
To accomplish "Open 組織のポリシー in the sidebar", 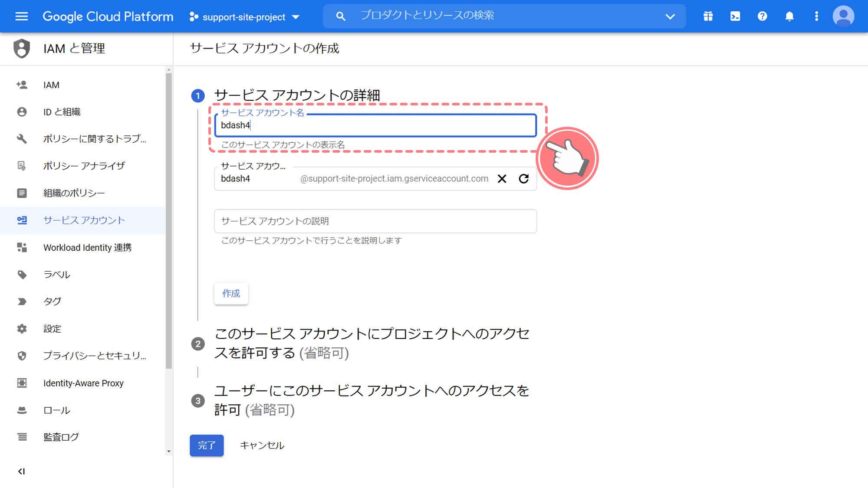I will [82, 193].
